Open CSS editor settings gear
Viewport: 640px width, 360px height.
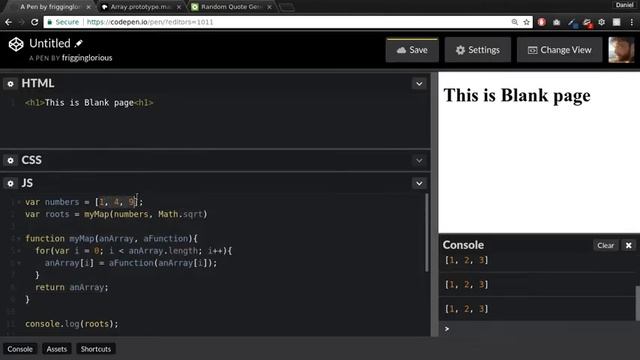11,160
